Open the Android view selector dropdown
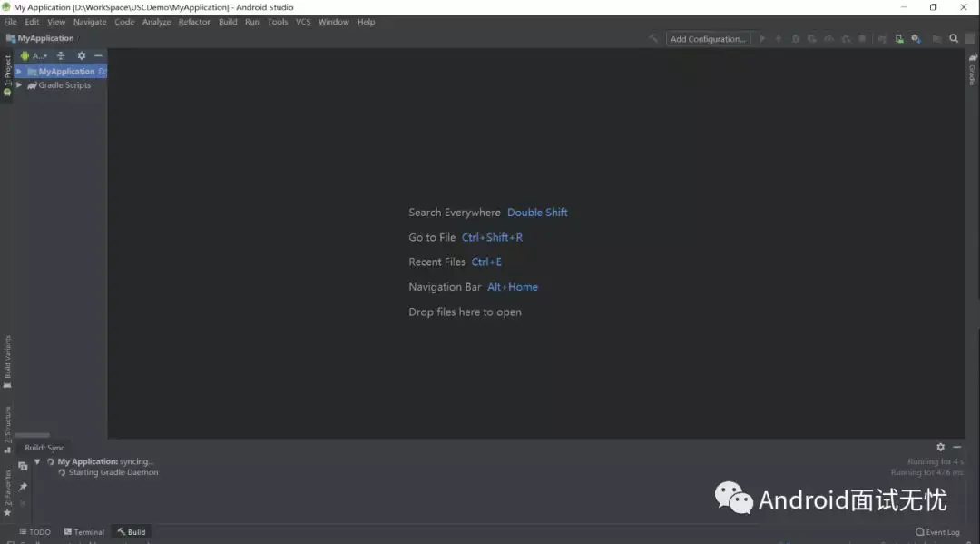The height and width of the screenshot is (544, 980). (x=34, y=55)
